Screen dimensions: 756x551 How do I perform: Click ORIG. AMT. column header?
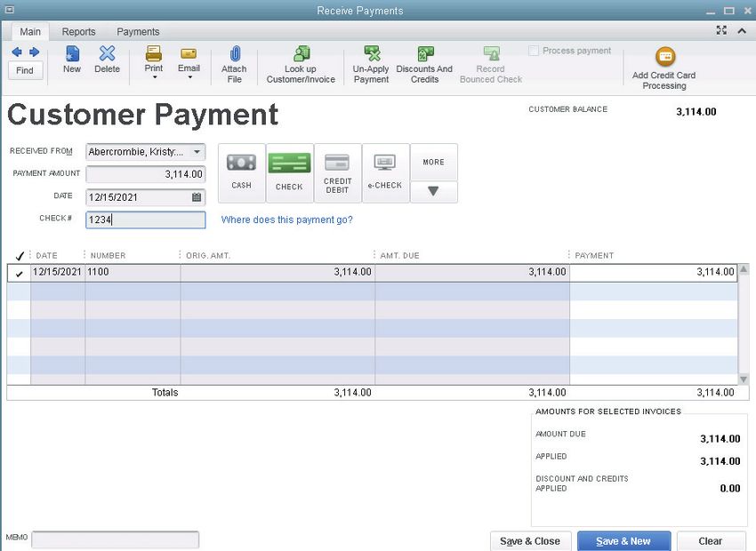(x=208, y=255)
